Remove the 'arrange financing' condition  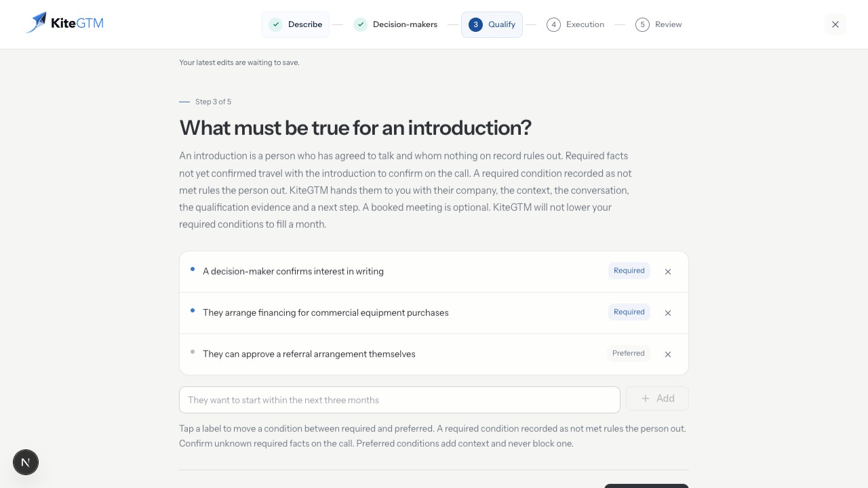click(668, 313)
